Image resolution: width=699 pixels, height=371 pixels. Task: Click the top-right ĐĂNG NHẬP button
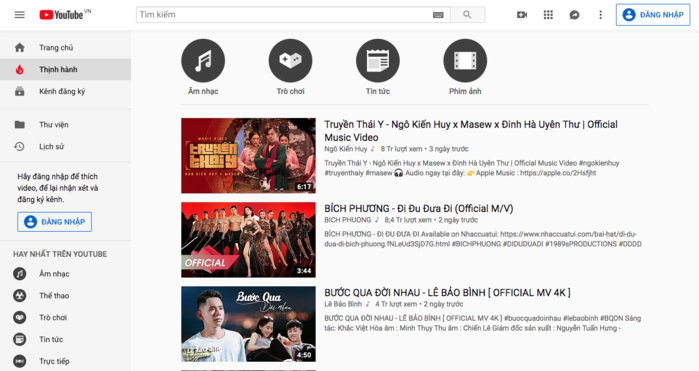click(x=653, y=15)
